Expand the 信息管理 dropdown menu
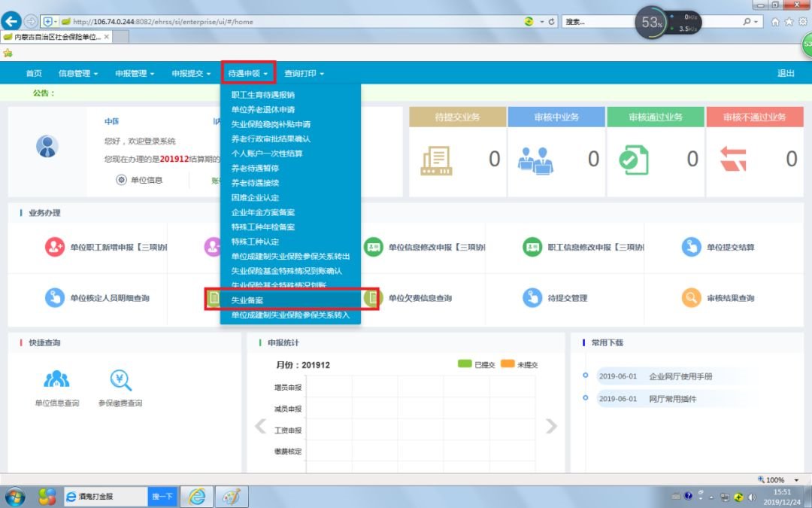Screen dimensions: 812x508 [x=78, y=74]
